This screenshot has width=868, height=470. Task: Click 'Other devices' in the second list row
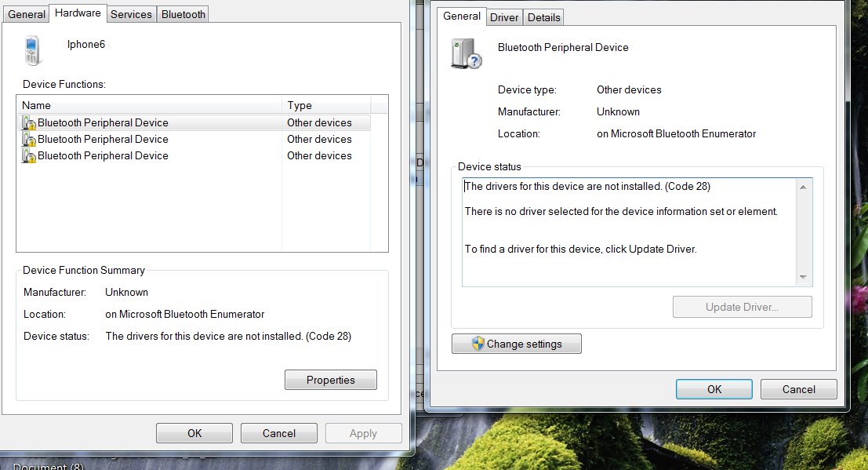319,139
